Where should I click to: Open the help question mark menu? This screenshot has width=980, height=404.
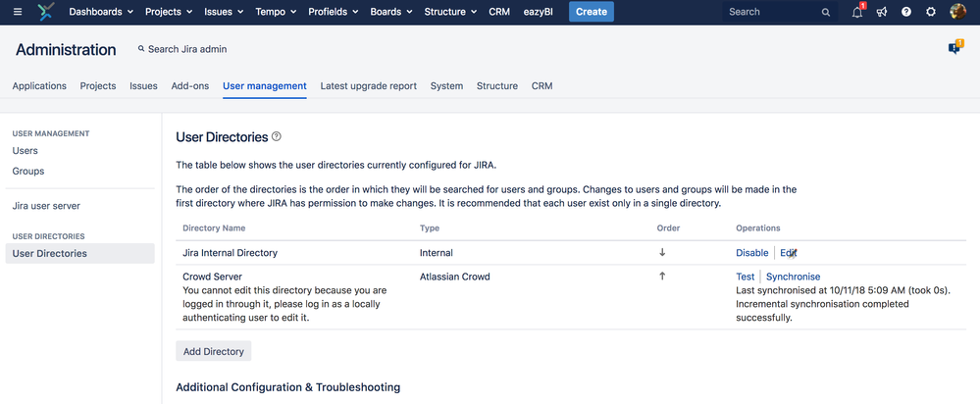(906, 12)
